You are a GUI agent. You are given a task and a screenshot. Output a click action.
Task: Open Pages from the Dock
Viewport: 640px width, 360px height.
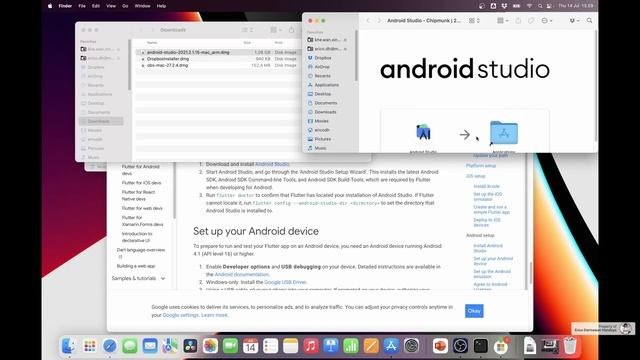pyautogui.click(x=371, y=346)
